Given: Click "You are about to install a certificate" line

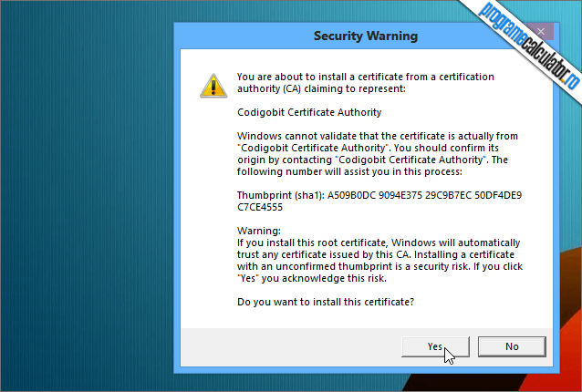Looking at the screenshot, I should (366, 77).
